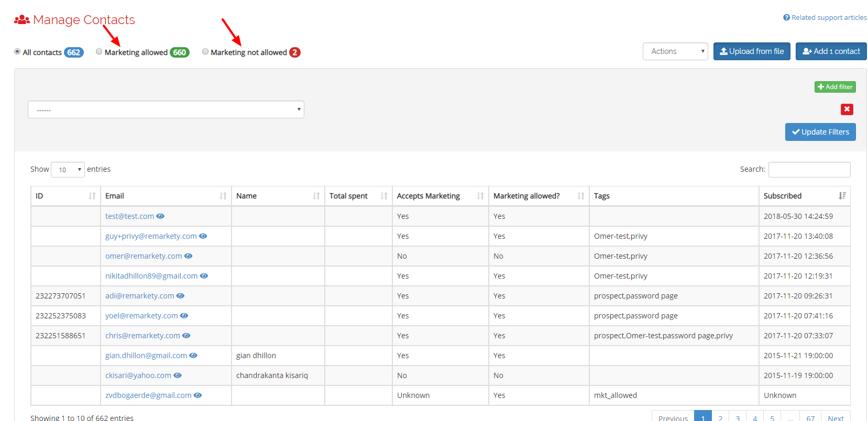868x421 pixels.
Task: Click the red 2 count badge
Action: click(295, 52)
